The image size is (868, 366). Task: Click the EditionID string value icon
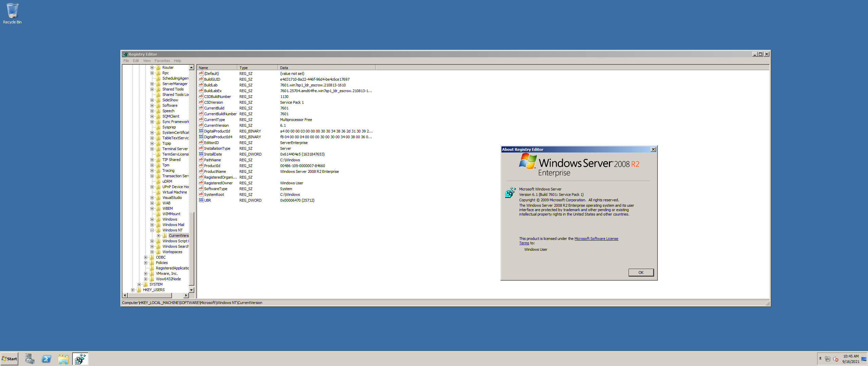(x=201, y=142)
